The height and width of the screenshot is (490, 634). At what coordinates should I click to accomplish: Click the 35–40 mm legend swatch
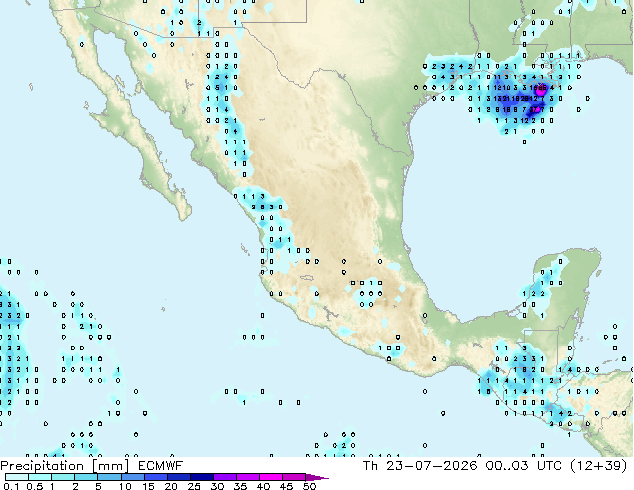pyautogui.click(x=248, y=477)
